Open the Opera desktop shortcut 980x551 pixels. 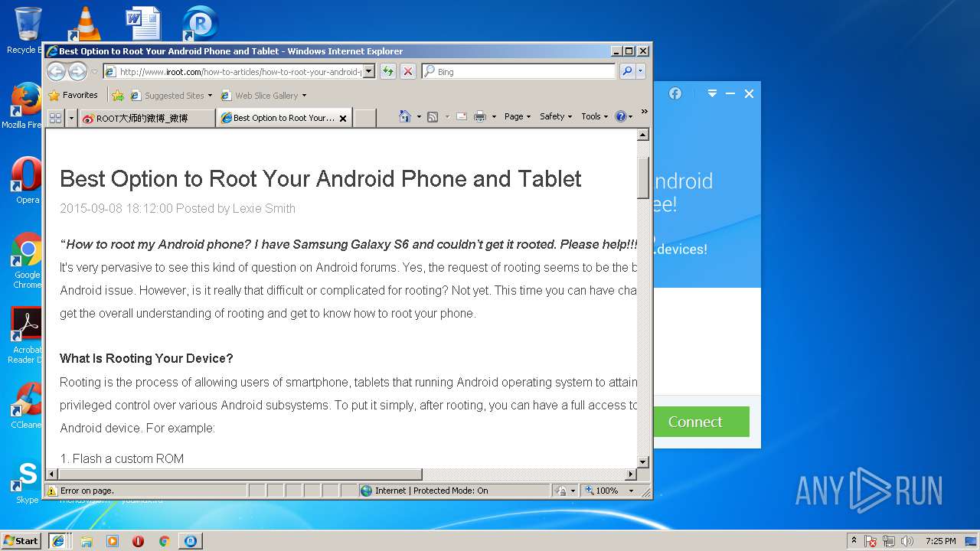tap(26, 181)
